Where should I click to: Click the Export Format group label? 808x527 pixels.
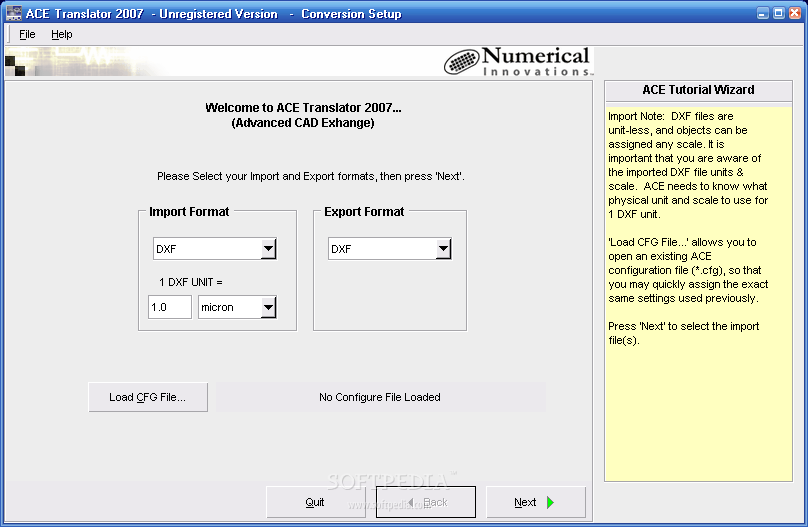point(364,212)
